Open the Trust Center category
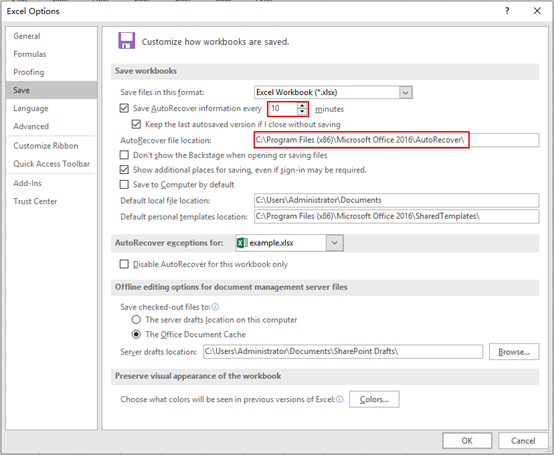The width and height of the screenshot is (554, 455). click(x=35, y=201)
